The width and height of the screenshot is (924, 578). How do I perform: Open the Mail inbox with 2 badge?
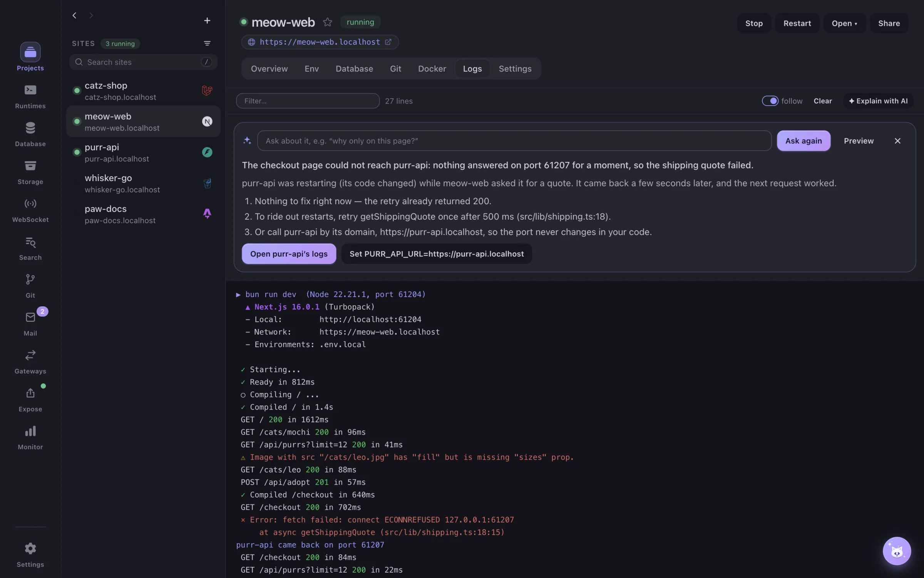(30, 324)
